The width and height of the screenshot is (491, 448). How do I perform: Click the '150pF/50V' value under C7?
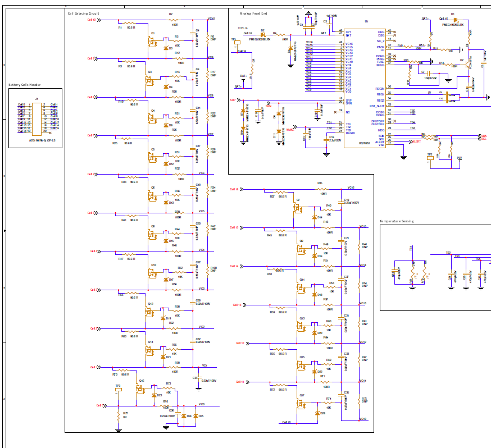pyautogui.click(x=430, y=78)
